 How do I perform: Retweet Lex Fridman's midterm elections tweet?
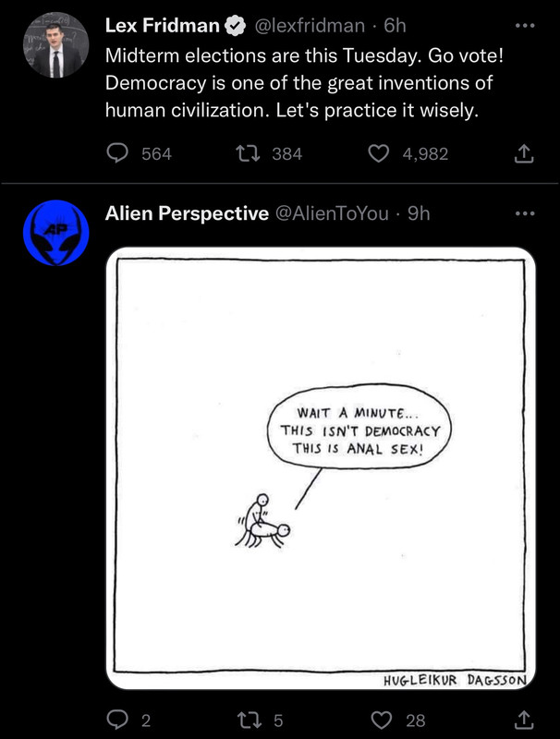pos(248,153)
